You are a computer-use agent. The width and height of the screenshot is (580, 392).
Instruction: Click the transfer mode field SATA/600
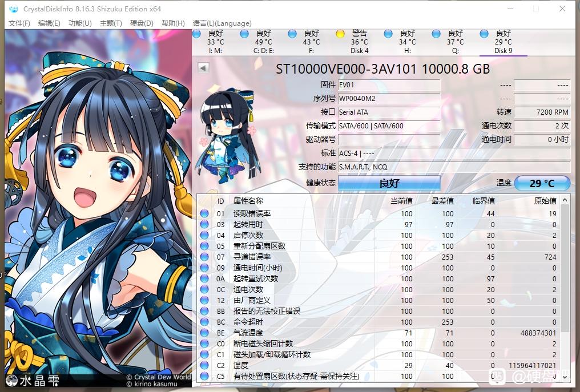pos(389,126)
